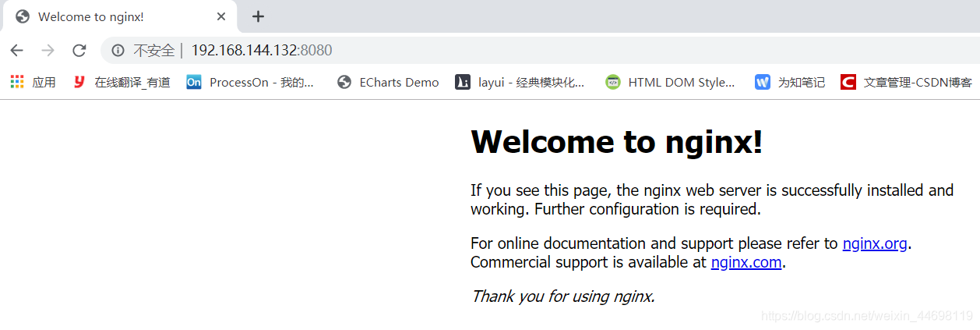Open the 为知笔记 bookmark
This screenshot has width=980, height=330.
pyautogui.click(x=790, y=82)
